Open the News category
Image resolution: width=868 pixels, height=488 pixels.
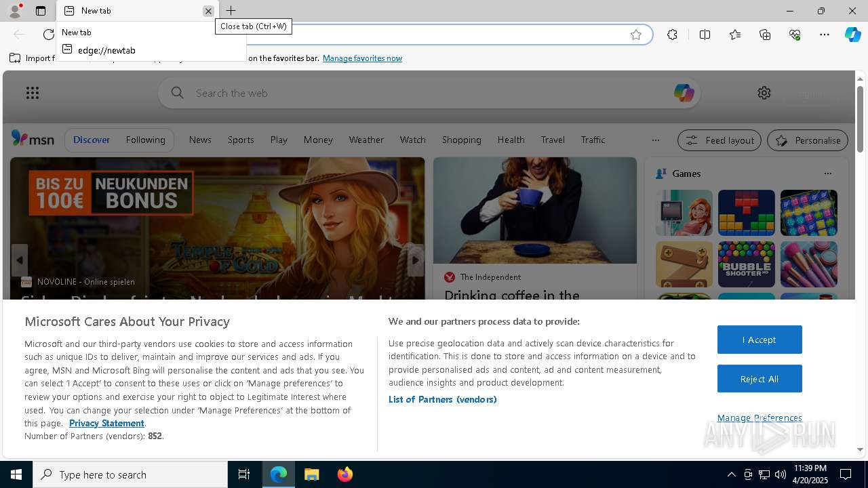point(200,140)
